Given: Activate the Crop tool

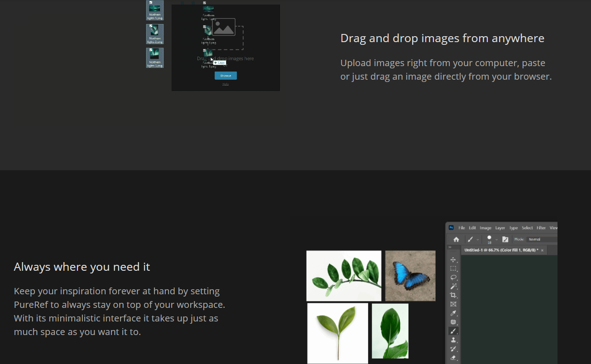Looking at the screenshot, I should tap(453, 295).
